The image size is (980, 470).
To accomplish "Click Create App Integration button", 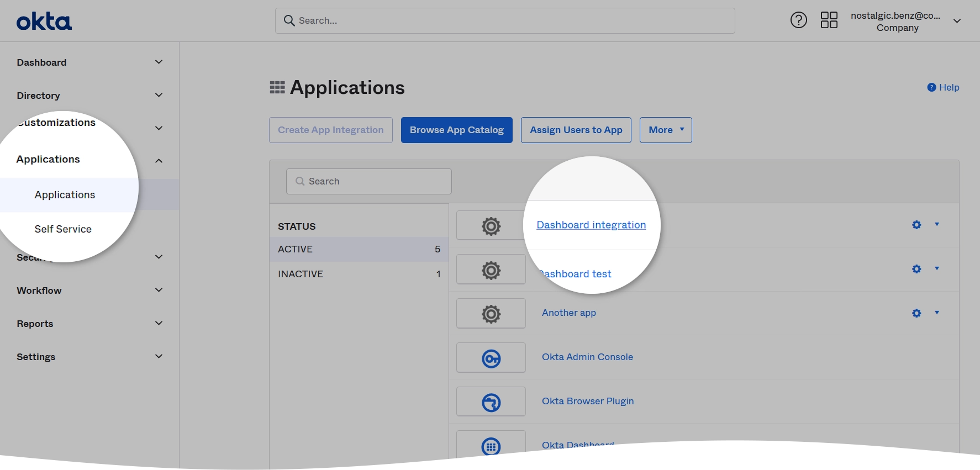I will 331,130.
